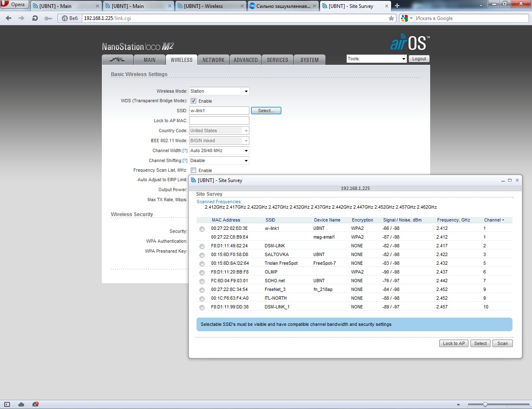Click the Scan button
Screen dimensions: 532x409
pos(502,343)
